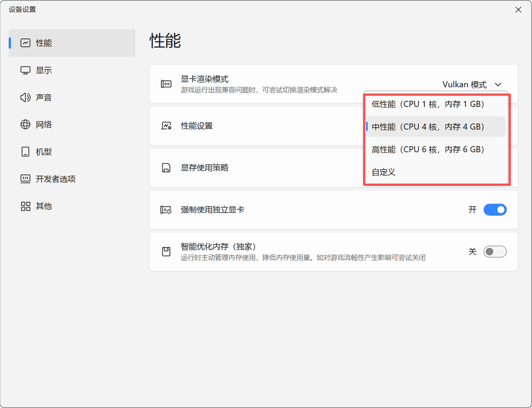Switch to the 显示 settings tab
Image resolution: width=532 pixels, height=408 pixels.
click(72, 70)
